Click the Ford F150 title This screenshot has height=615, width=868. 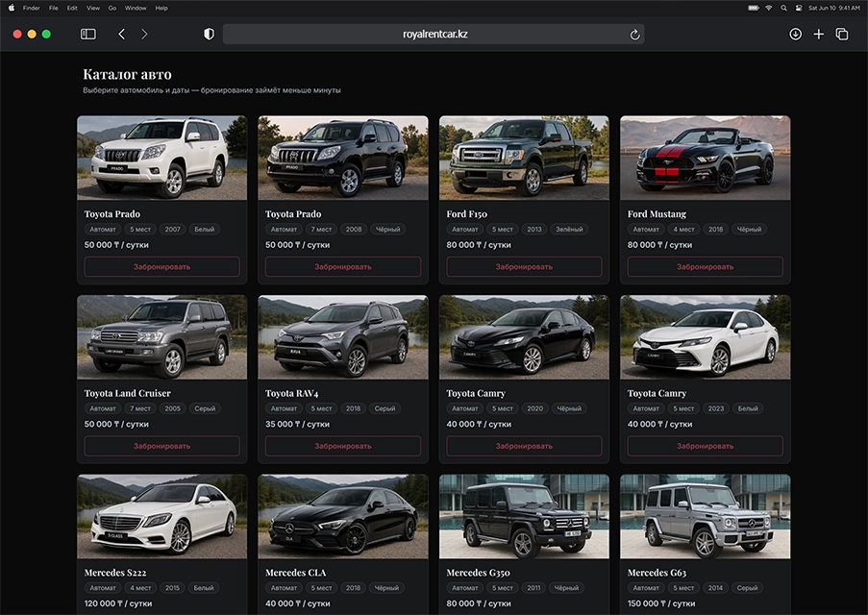466,213
